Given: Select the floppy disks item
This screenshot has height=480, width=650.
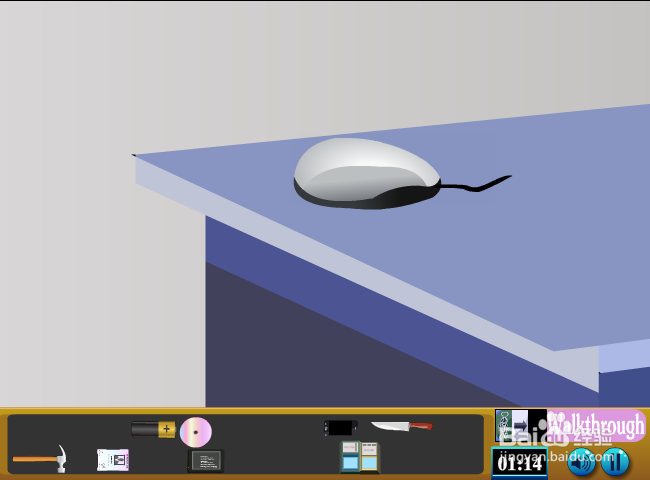Looking at the screenshot, I should (360, 457).
